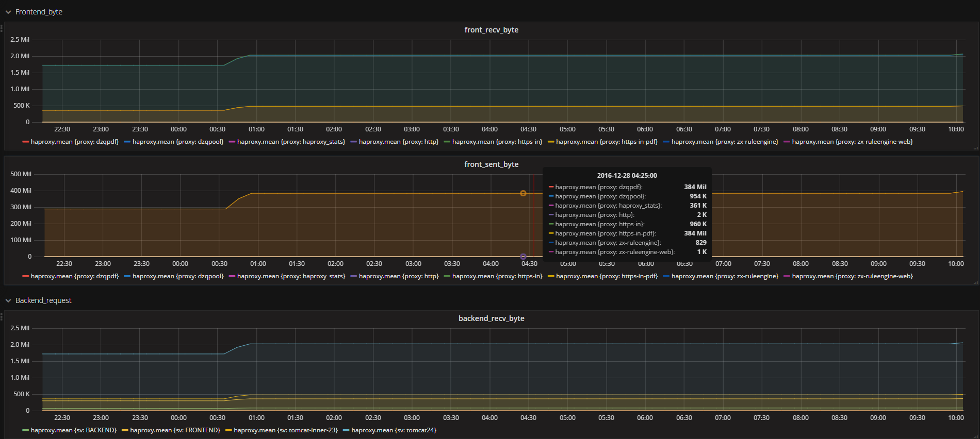The image size is (980, 439).
Task: Click haproxy_stats color marker in front_sent_byte legend
Action: pyautogui.click(x=232, y=276)
